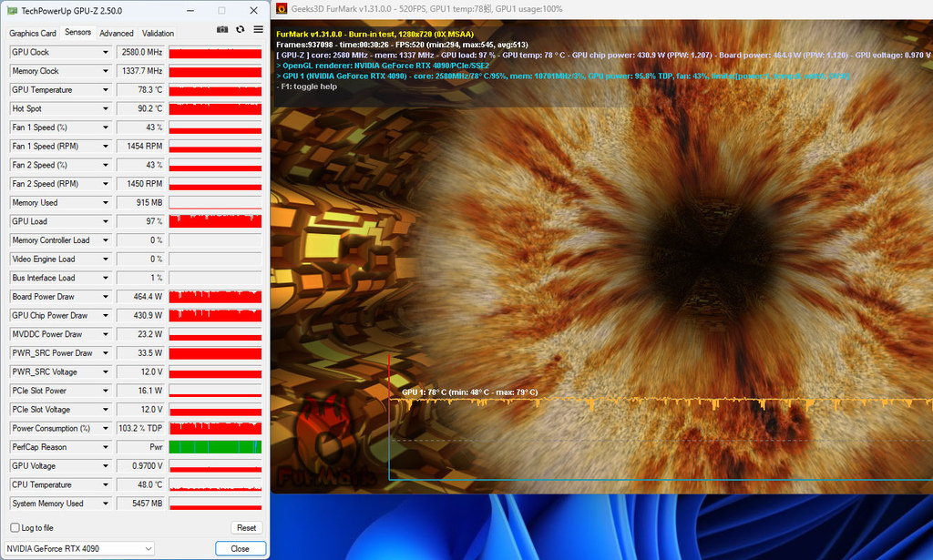Click the PerfCap Reason value Pwr
The width and height of the screenshot is (933, 560).
(x=141, y=448)
